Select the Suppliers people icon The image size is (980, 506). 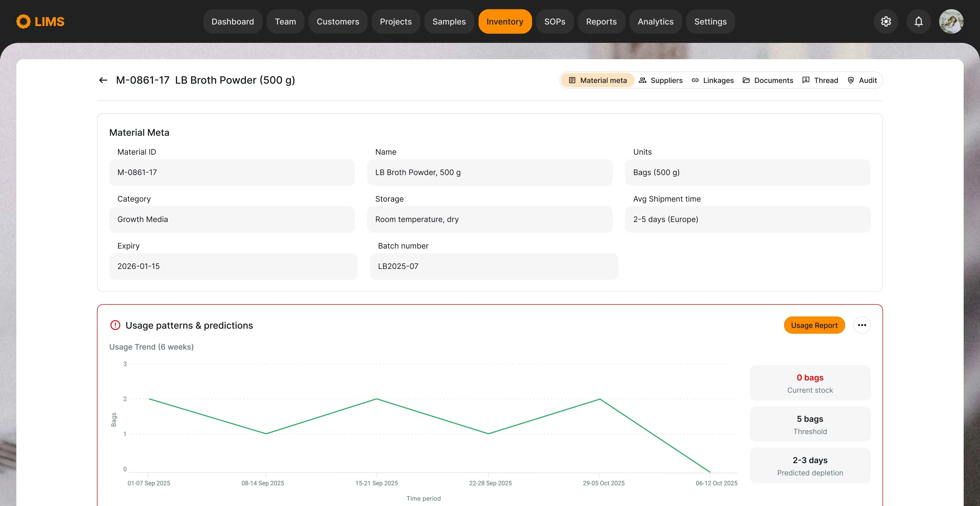tap(643, 80)
